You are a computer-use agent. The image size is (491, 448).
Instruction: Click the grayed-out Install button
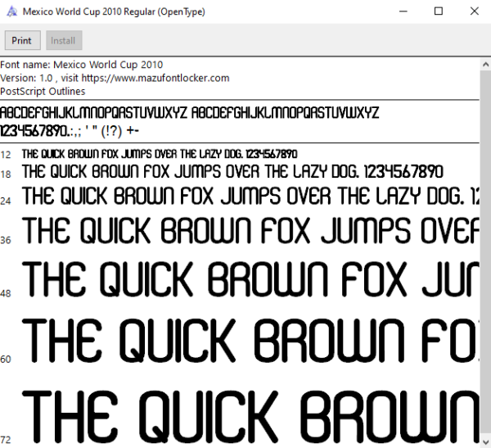click(x=64, y=40)
